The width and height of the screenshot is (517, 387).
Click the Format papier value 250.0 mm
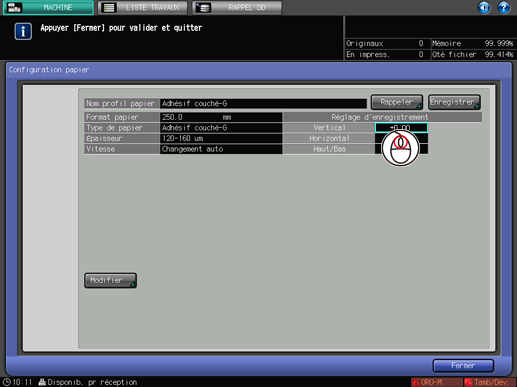coord(221,117)
